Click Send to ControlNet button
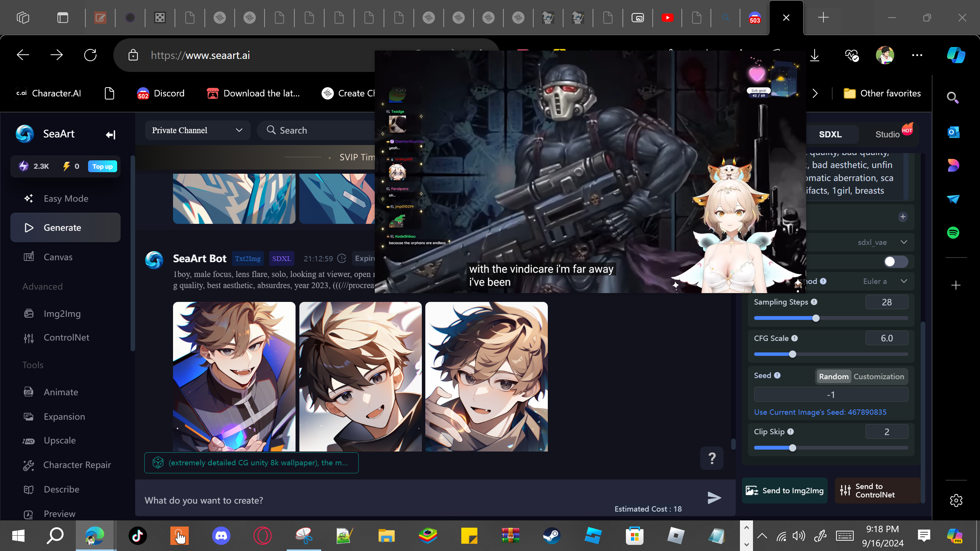The height and width of the screenshot is (551, 980). pos(877,491)
